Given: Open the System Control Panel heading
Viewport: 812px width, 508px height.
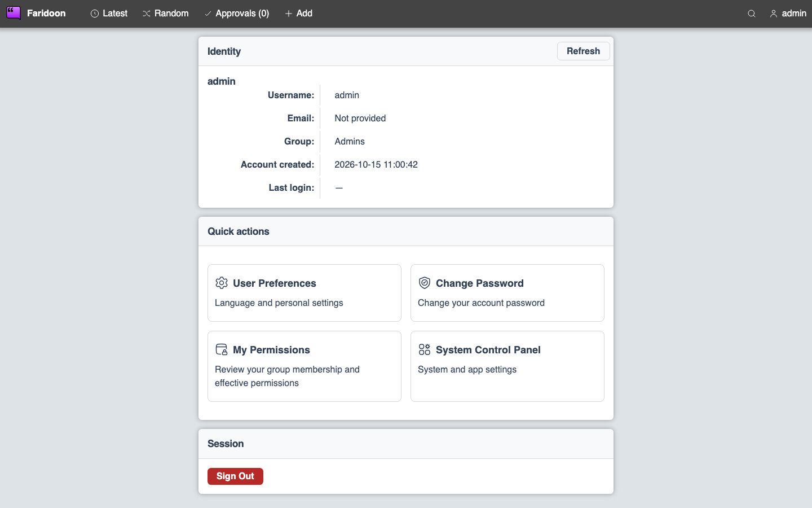Looking at the screenshot, I should pyautogui.click(x=488, y=350).
